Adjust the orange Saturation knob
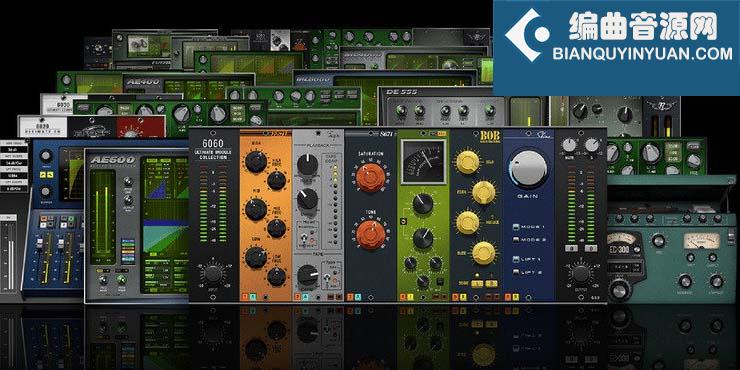Screen dimensions: 740x370 (370, 178)
